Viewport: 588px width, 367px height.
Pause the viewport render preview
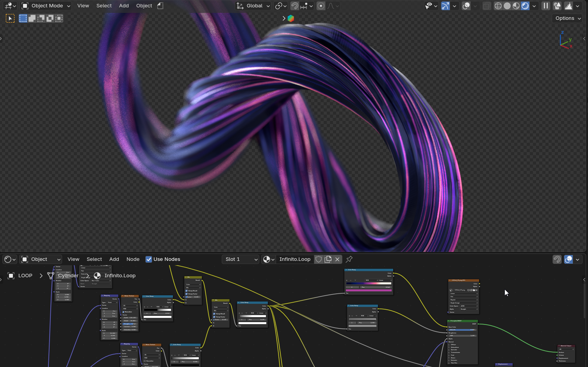546,6
